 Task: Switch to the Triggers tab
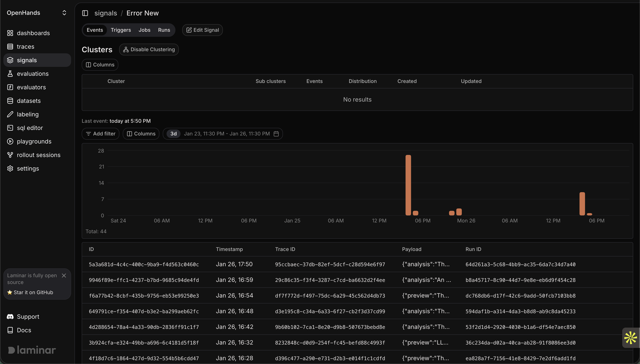(x=121, y=30)
